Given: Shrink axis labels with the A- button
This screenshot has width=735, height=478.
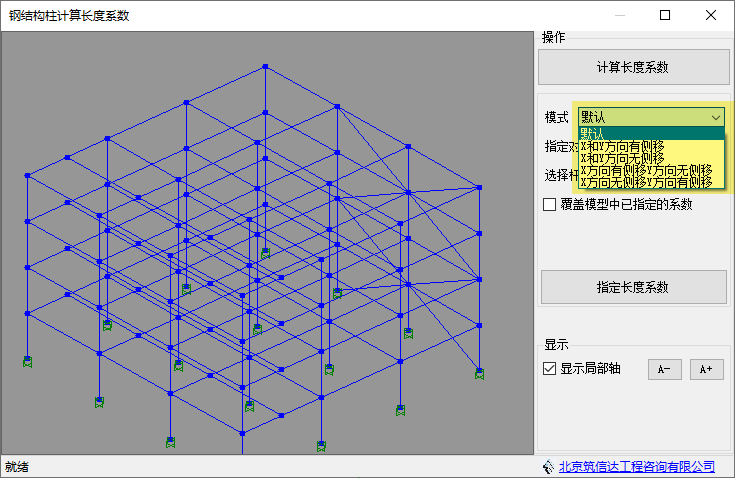Looking at the screenshot, I should (664, 369).
